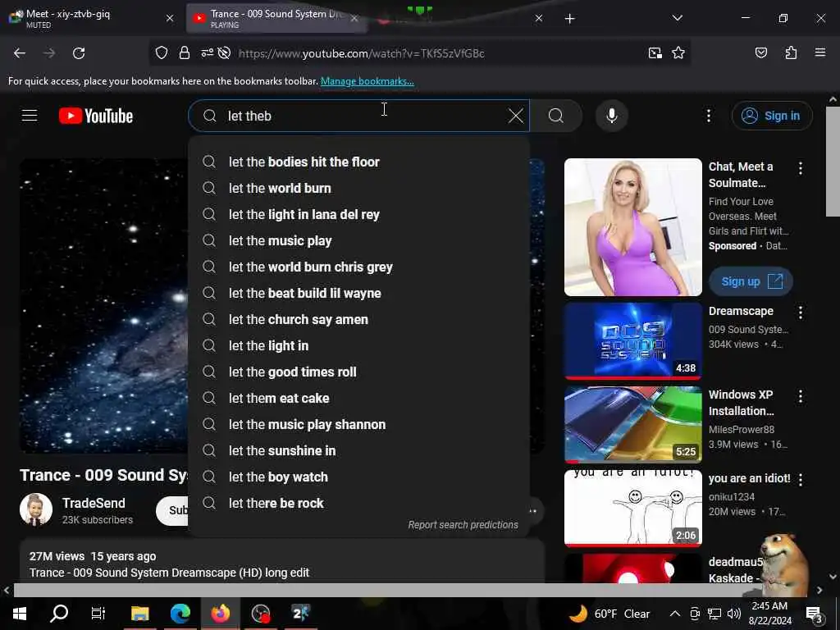Screen dimensions: 840x630
Task: Pick suggestion let the bodies hit the floor
Action: tap(359, 162)
